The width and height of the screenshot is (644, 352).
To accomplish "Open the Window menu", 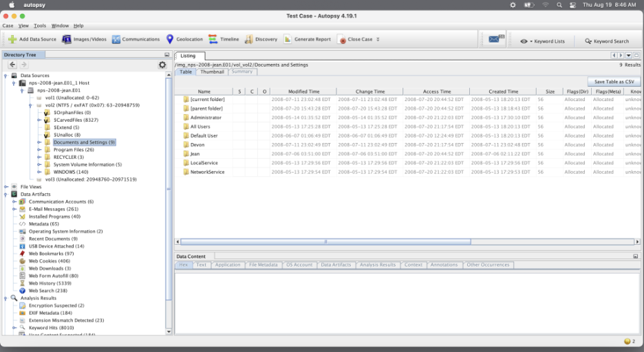I will [x=60, y=25].
